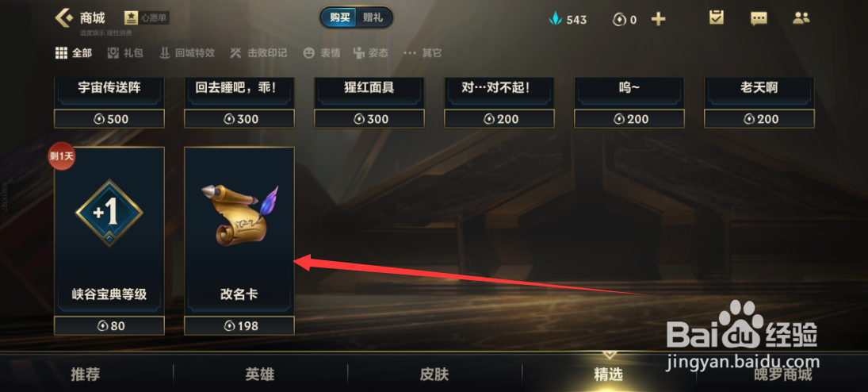This screenshot has height=392, width=868.
Task: Switch to 赠礼 gifting mode
Action: [373, 17]
